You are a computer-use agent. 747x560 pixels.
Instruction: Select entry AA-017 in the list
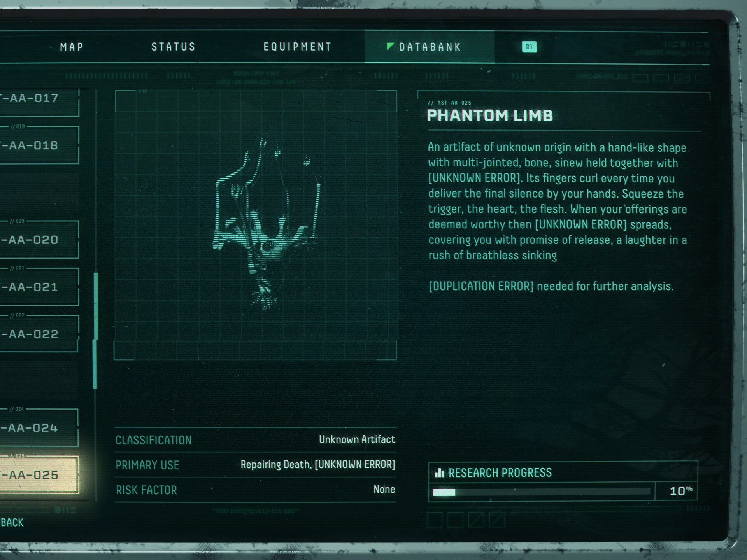click(39, 102)
